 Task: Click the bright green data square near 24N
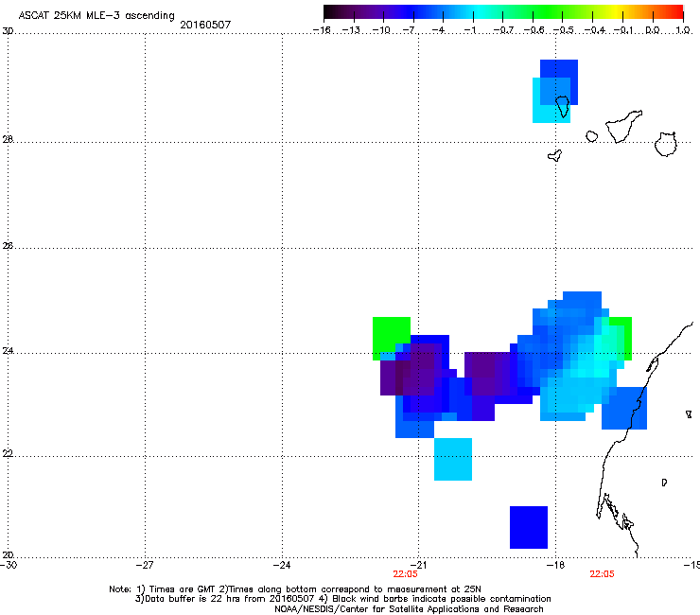390,333
